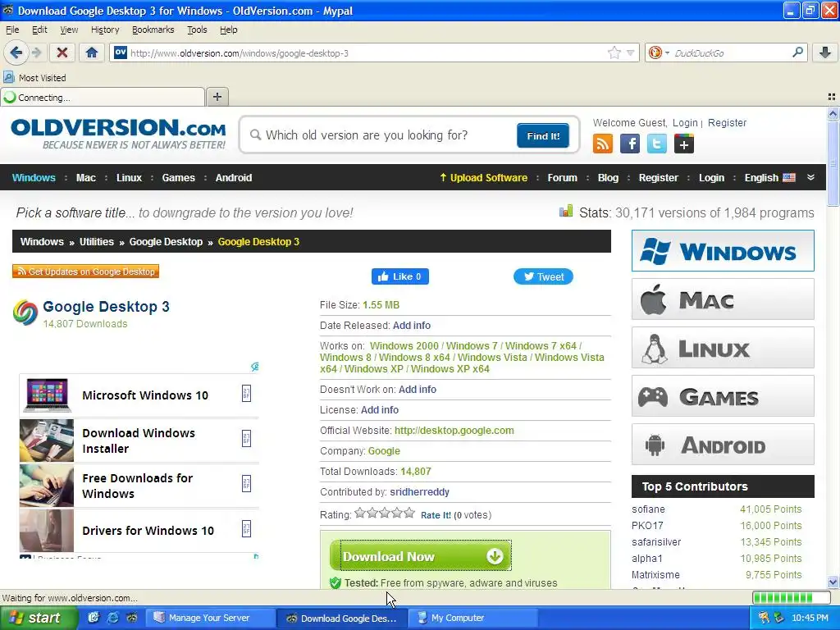
Task: Focus the old version search input field
Action: [x=381, y=135]
